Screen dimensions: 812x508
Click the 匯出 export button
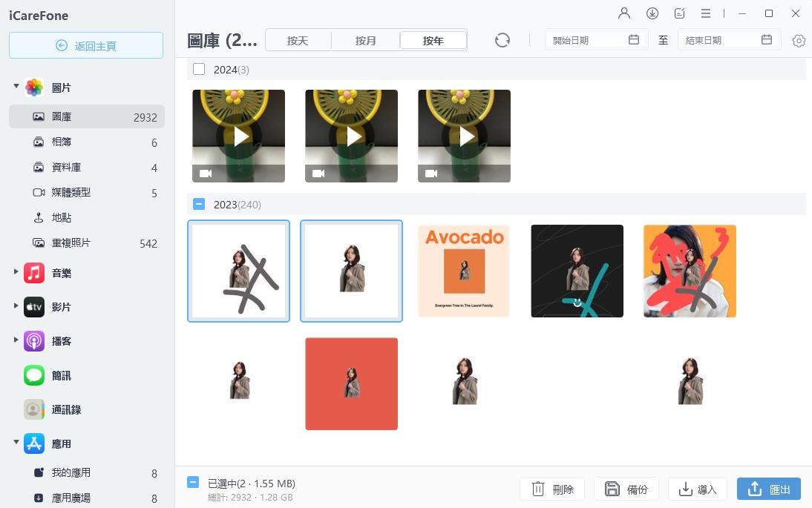click(769, 489)
